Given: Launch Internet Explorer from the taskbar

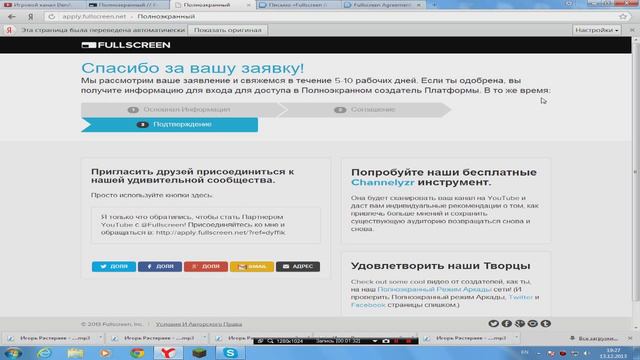Looking at the screenshot, I should (44, 353).
